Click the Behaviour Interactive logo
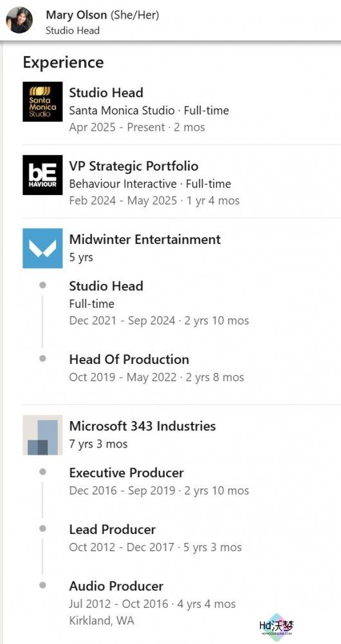Image resolution: width=341 pixels, height=644 pixels. [42, 175]
